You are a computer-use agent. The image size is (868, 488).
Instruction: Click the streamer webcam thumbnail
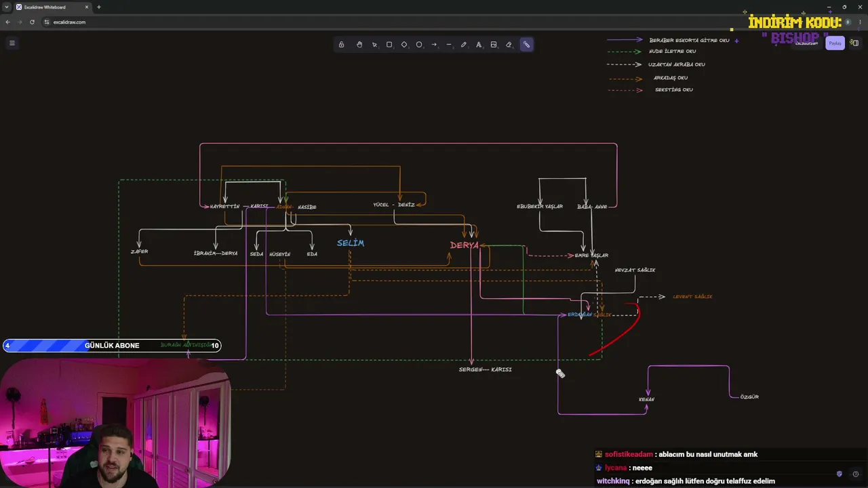coord(115,423)
